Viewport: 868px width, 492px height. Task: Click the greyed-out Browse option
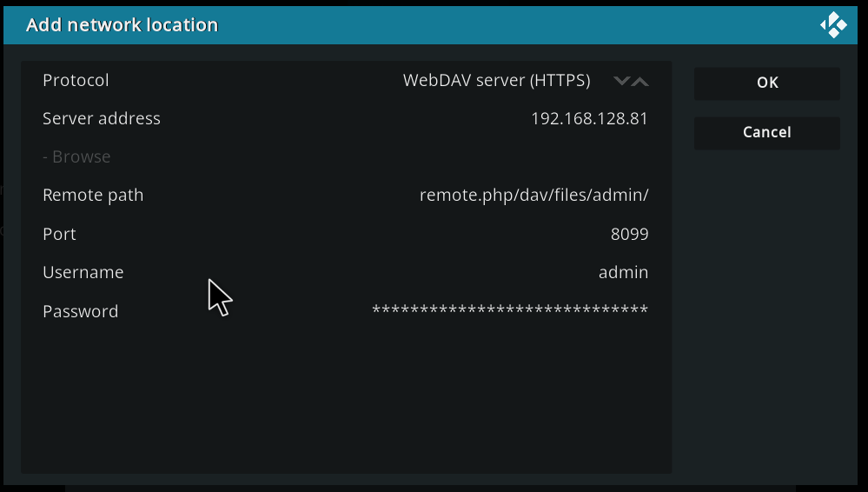coord(76,156)
